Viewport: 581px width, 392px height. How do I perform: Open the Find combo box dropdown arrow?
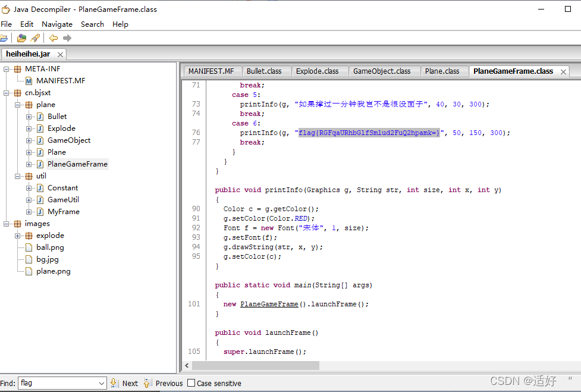102,383
